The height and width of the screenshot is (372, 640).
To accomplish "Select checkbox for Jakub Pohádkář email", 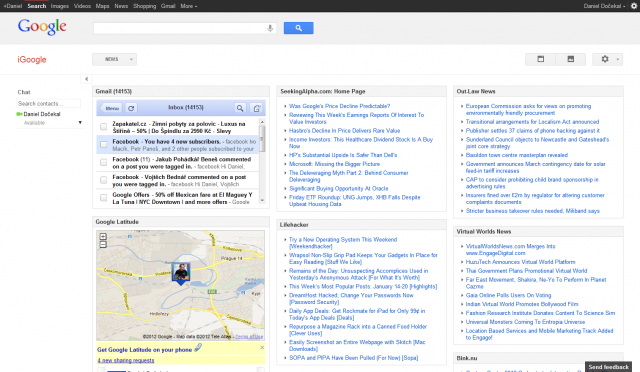I will pyautogui.click(x=104, y=163).
